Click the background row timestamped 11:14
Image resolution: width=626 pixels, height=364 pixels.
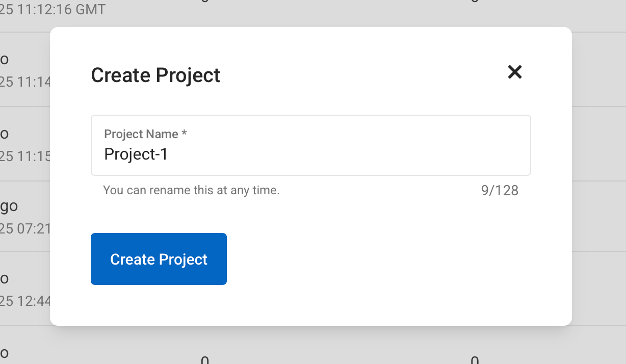pos(24,82)
